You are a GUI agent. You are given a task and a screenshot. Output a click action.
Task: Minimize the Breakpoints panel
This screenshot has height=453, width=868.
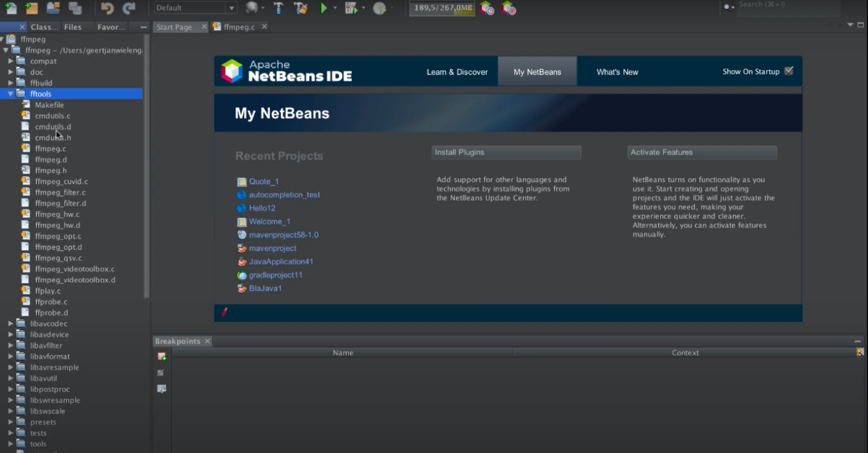click(x=858, y=341)
